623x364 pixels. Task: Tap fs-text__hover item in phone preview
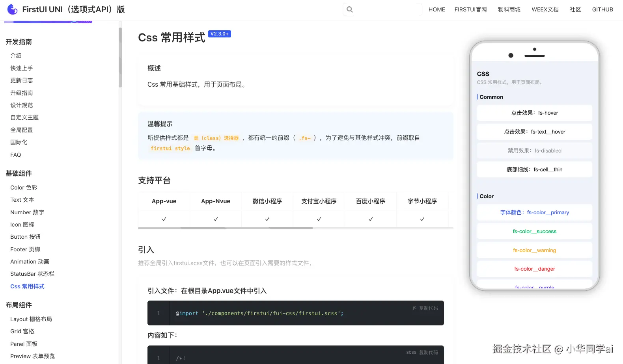534,132
